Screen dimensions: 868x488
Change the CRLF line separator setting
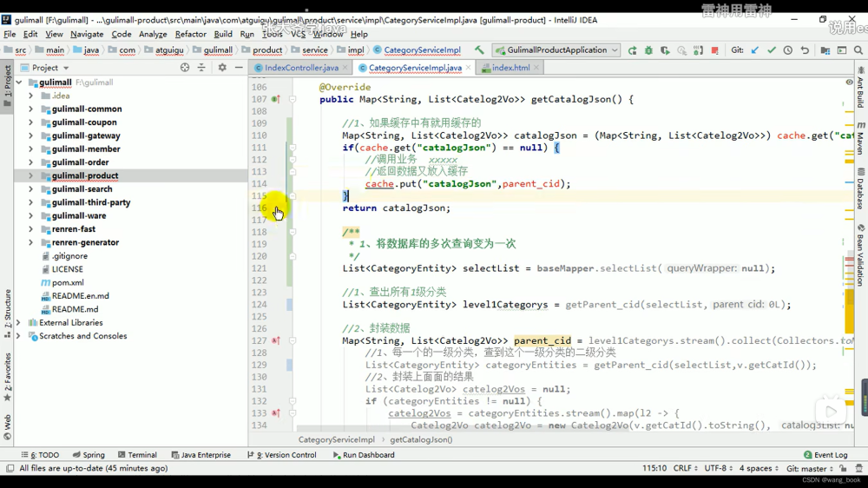coord(686,468)
